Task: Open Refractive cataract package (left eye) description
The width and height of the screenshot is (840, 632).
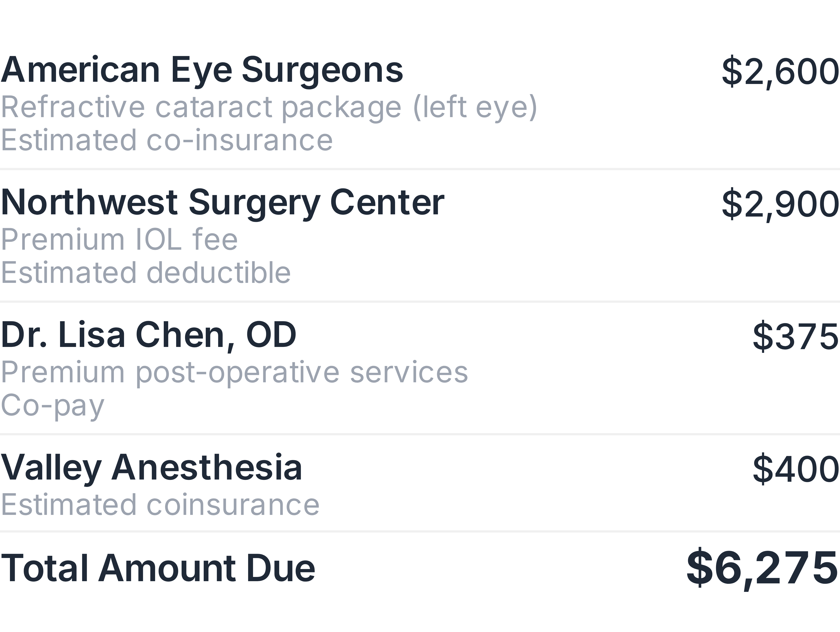Action: pyautogui.click(x=269, y=108)
